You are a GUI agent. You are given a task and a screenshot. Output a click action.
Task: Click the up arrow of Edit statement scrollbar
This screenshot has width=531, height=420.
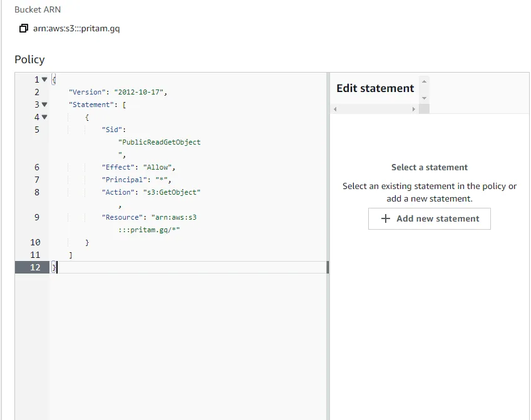pos(424,81)
